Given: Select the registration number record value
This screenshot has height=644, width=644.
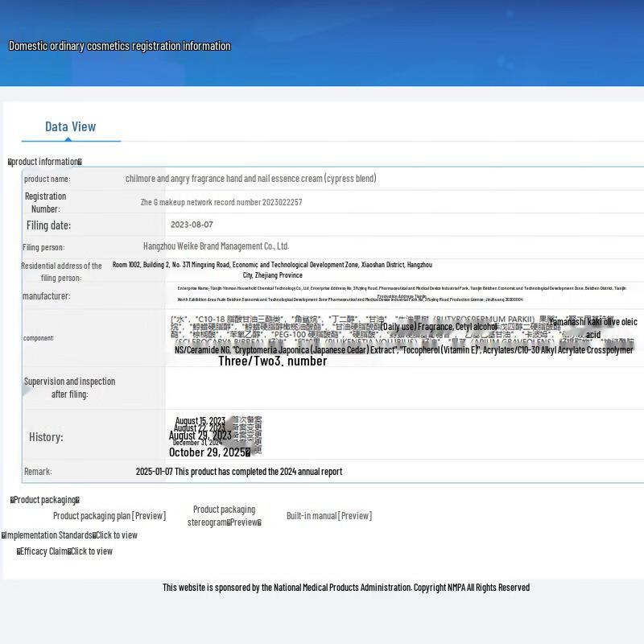Looking at the screenshot, I should point(221,203).
